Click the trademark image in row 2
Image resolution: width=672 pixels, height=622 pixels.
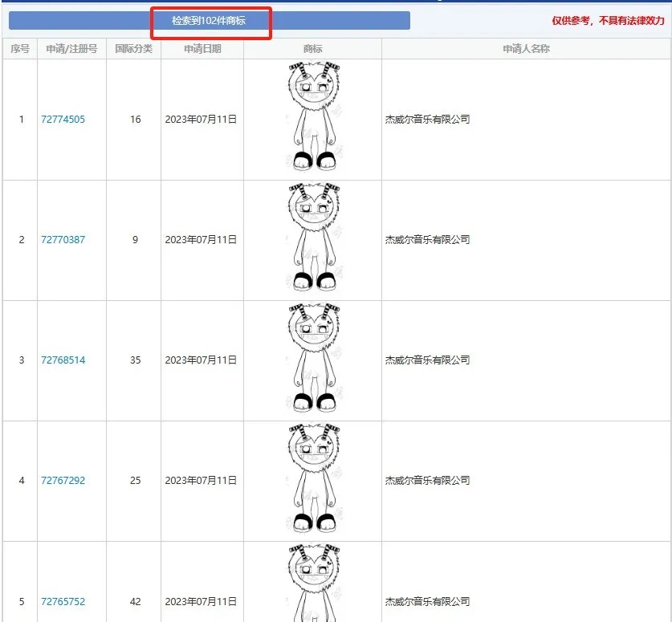coord(314,237)
